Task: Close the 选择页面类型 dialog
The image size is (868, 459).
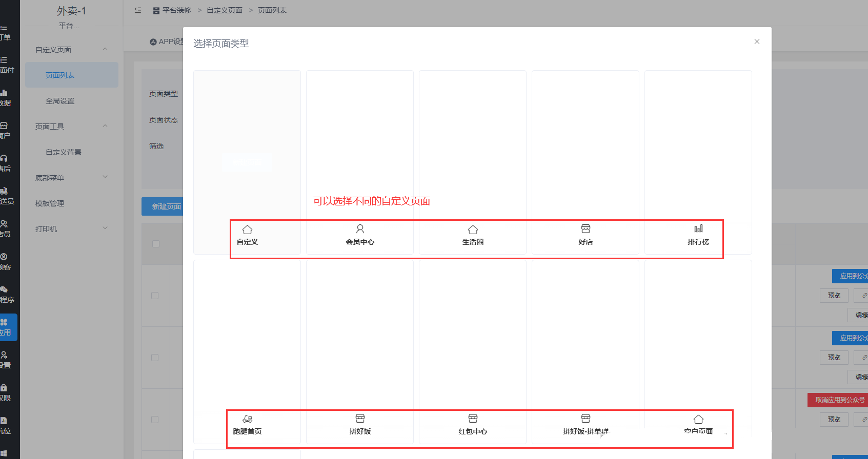Action: 757,41
